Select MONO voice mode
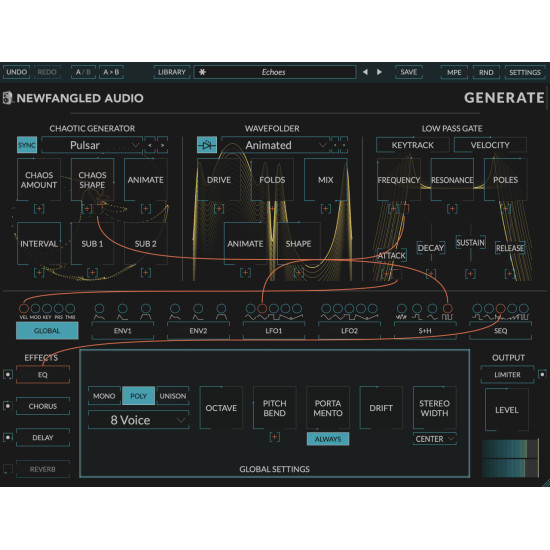 tap(104, 396)
